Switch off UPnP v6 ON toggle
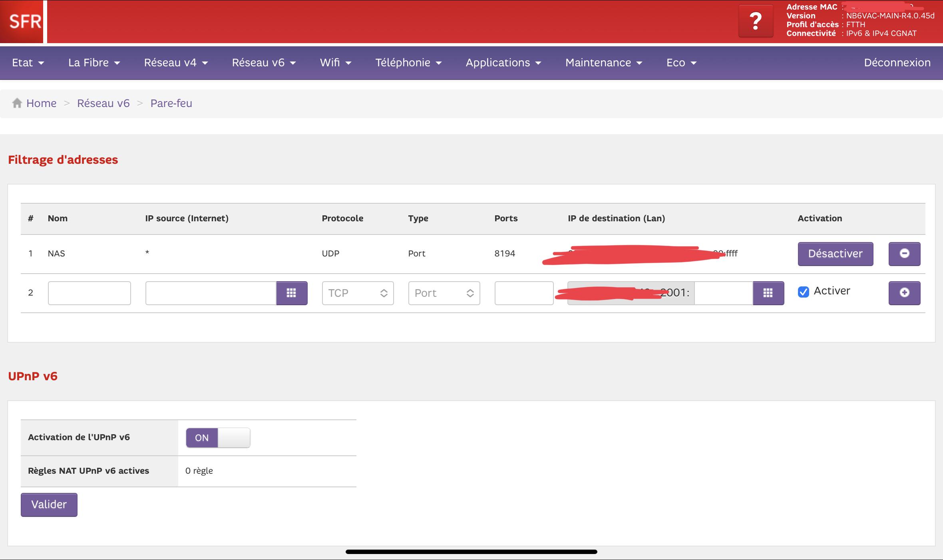This screenshot has height=560, width=943. pos(218,438)
